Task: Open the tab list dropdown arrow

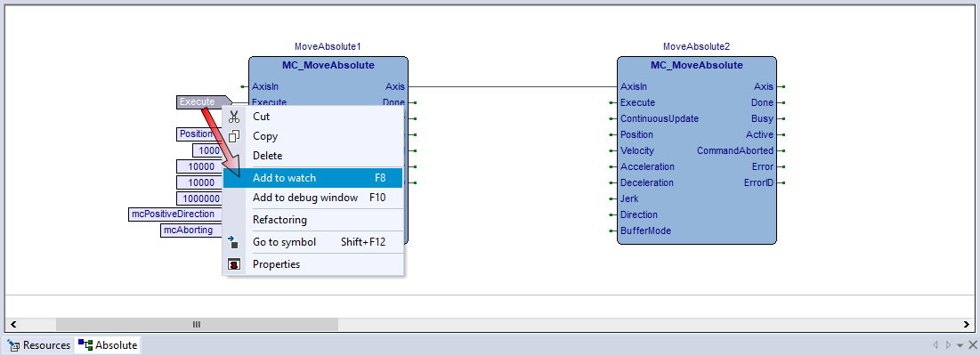Action: coord(960,345)
